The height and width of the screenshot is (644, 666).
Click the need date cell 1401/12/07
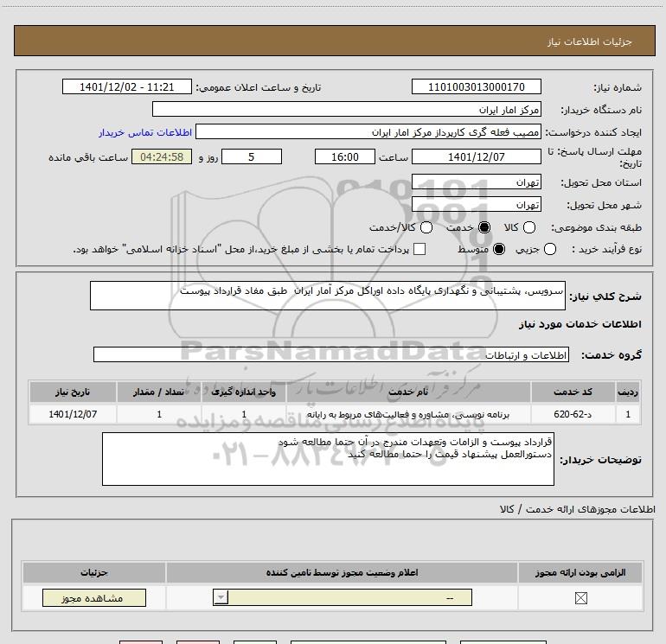tap(73, 414)
